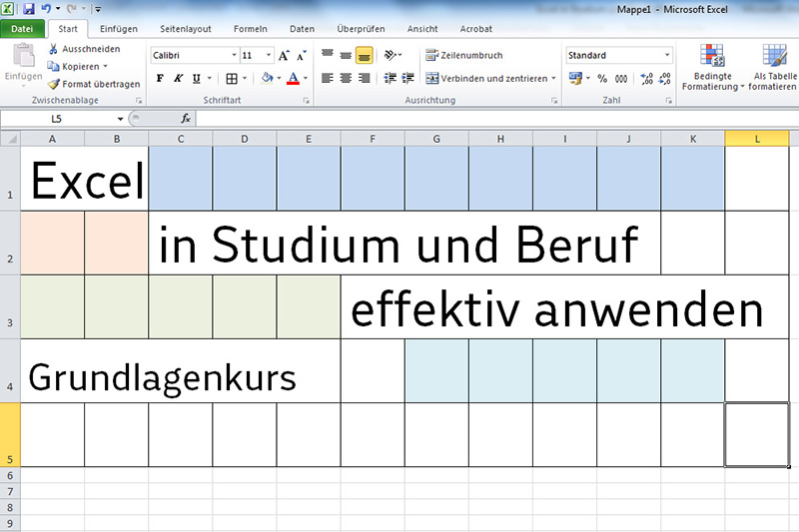
Task: Open Zahl dialog launcher
Action: tap(668, 101)
